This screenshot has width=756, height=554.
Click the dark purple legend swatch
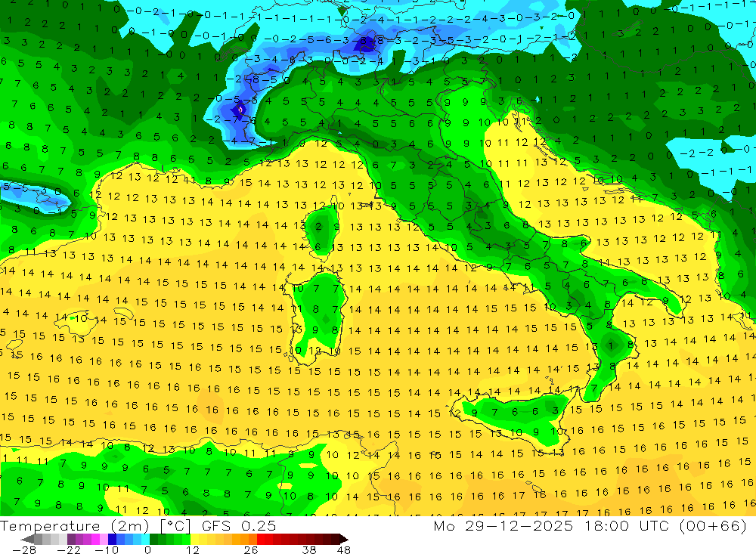[71, 540]
